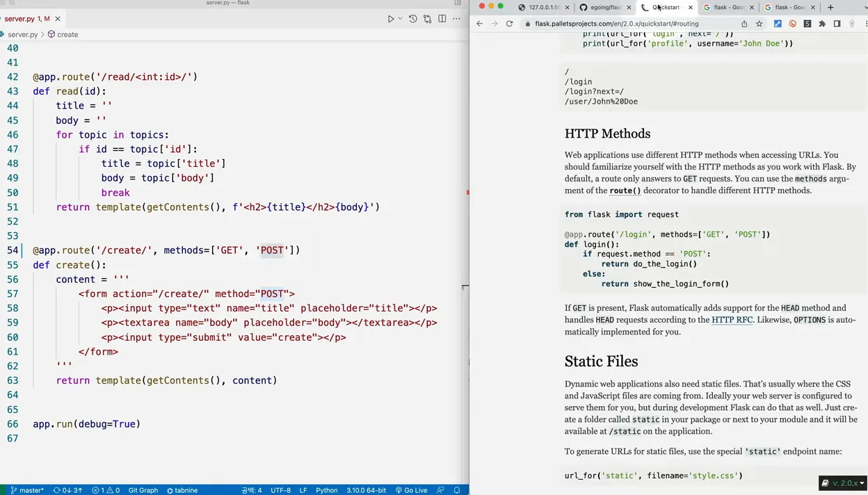This screenshot has height=495, width=868.
Task: Open a new browser tab with plus button
Action: point(830,7)
